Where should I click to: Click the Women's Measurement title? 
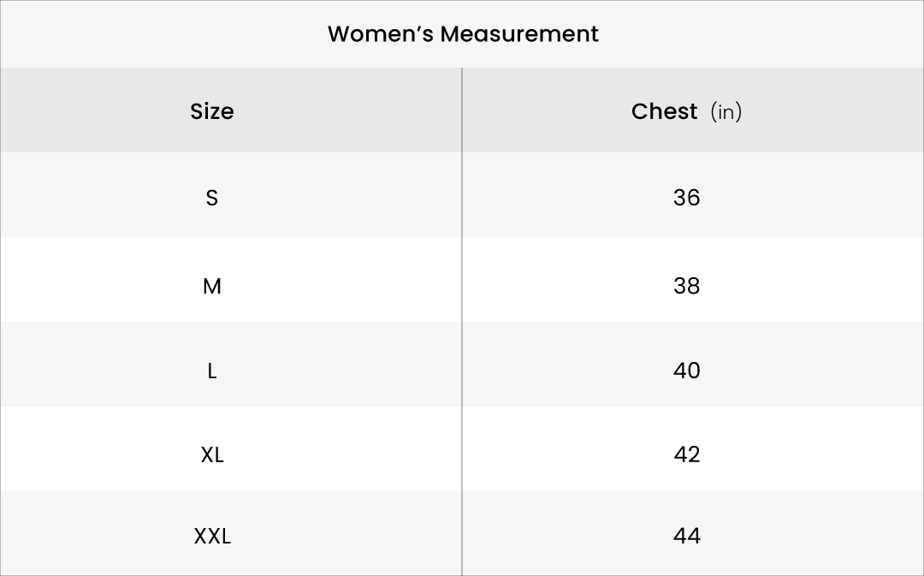tap(463, 34)
